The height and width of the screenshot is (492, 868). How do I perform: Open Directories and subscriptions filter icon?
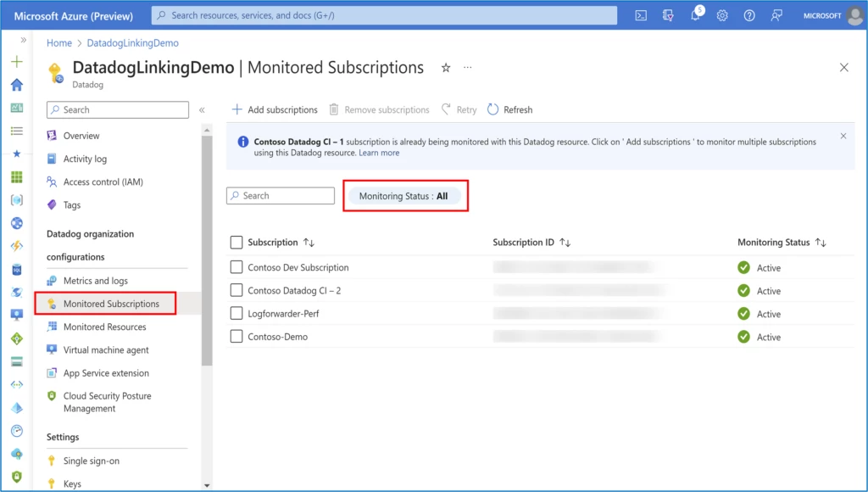[668, 15]
